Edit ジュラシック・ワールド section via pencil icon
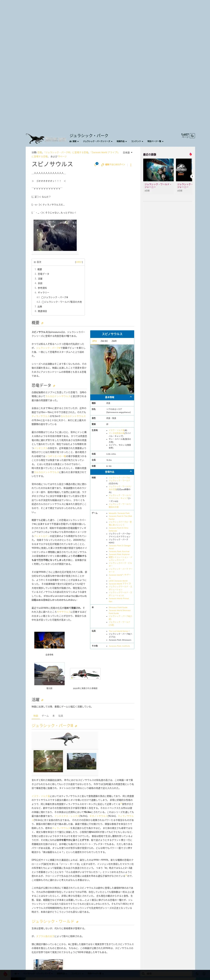This screenshot has width=210, height=980. coord(77,922)
